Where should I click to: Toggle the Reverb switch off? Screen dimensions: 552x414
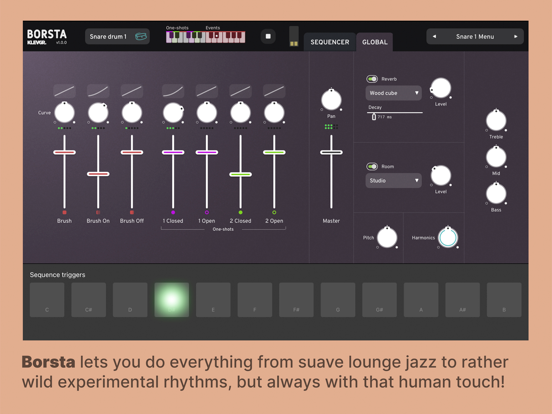pos(372,79)
